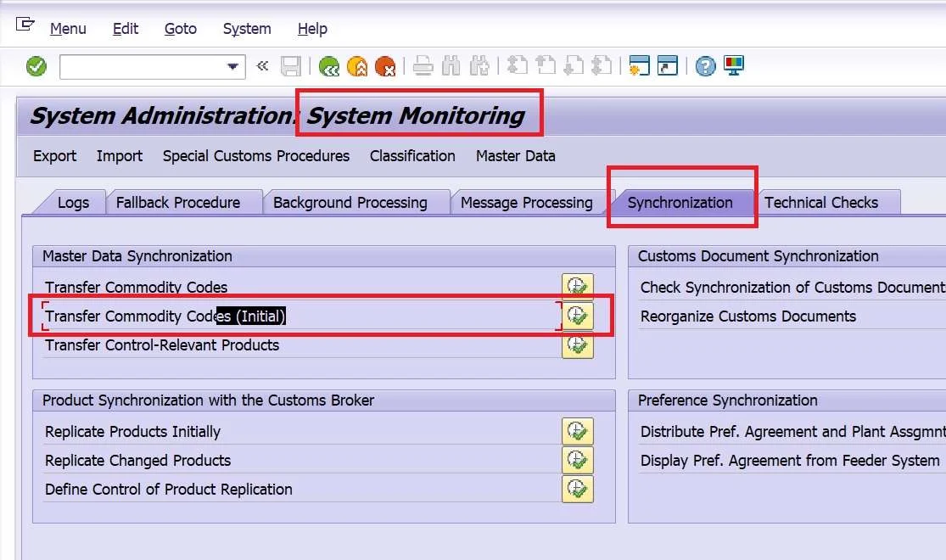Click the Save diskette icon
Screen dimensions: 946x560
tap(291, 66)
